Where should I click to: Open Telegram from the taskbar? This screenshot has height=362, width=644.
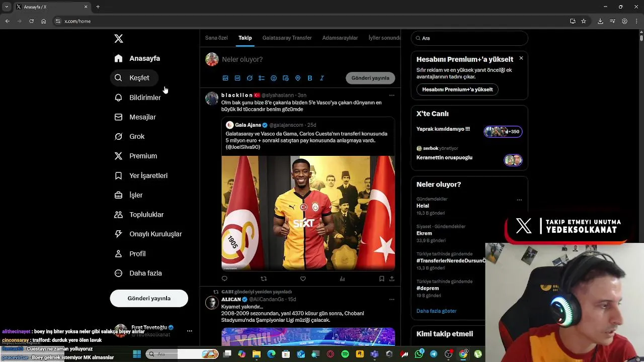434,354
